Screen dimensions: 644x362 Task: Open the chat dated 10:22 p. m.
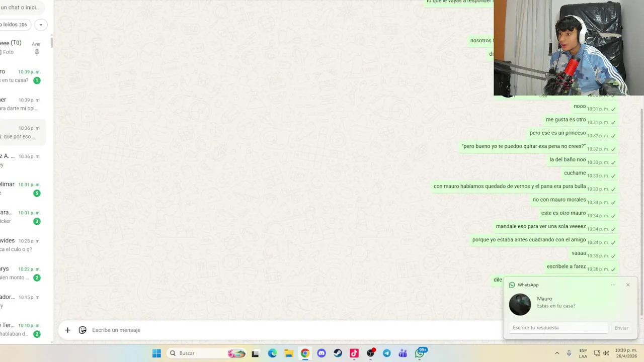coord(23,273)
